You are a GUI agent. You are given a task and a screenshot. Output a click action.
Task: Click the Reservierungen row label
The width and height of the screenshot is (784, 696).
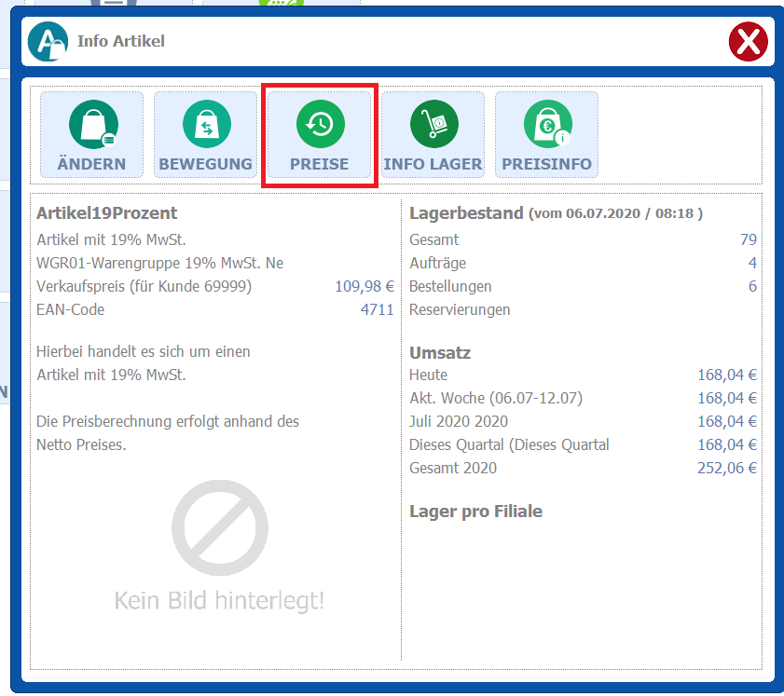pyautogui.click(x=460, y=309)
